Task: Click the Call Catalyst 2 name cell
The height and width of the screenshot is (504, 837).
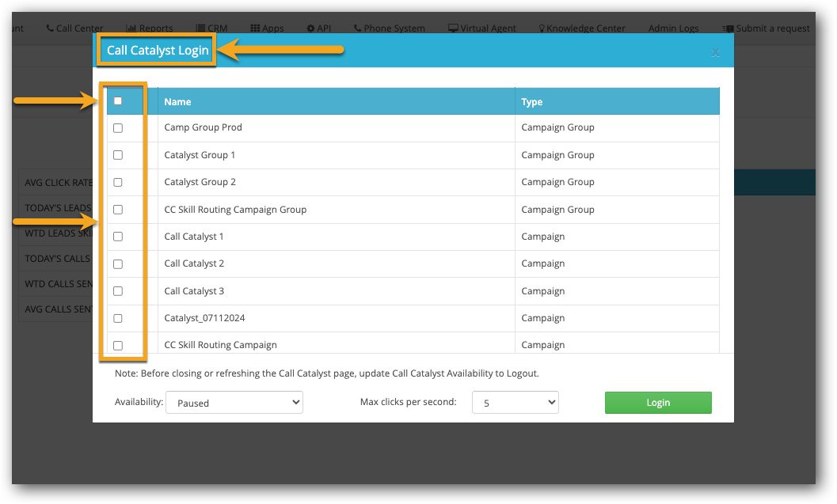Action: [x=337, y=263]
